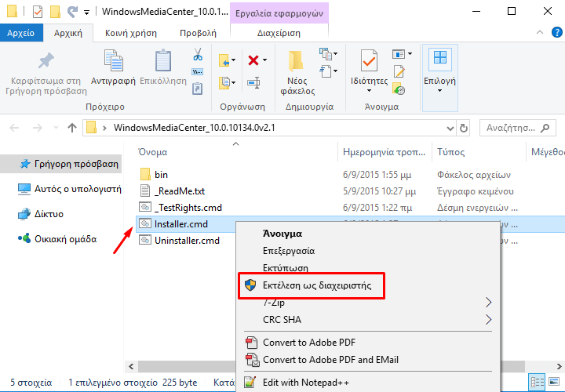The height and width of the screenshot is (392, 565).
Task: Switch to Large icons view in status bar
Action: click(x=554, y=382)
